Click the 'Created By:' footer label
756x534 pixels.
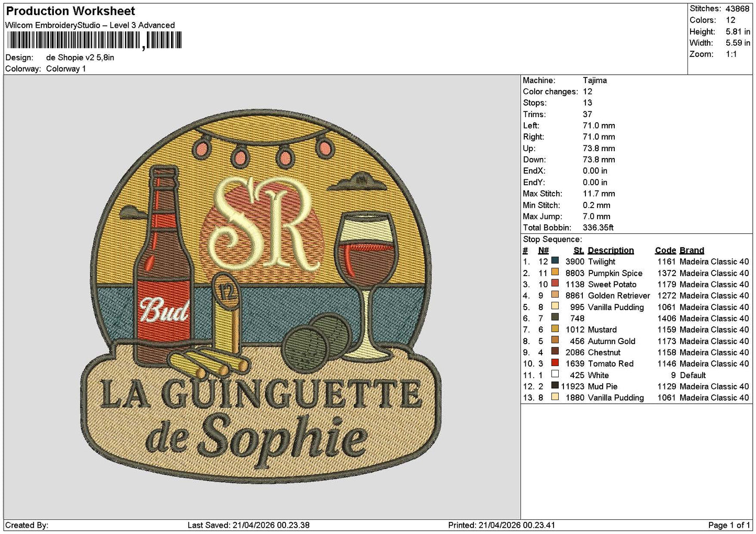click(x=27, y=525)
